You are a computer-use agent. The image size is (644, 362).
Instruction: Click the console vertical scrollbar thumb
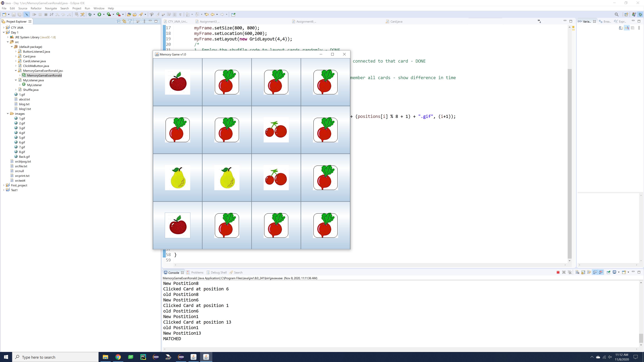pyautogui.click(x=641, y=338)
